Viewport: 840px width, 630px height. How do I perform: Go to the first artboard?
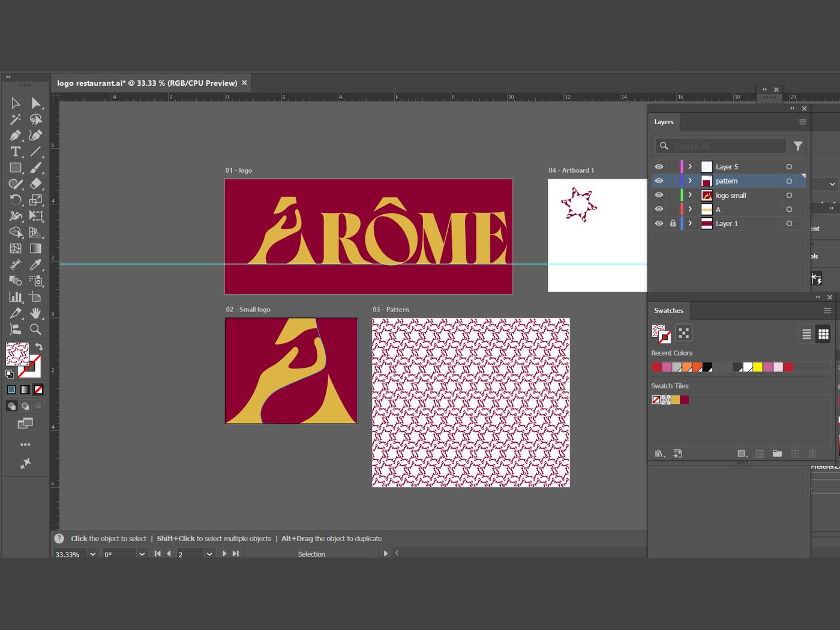click(x=157, y=554)
